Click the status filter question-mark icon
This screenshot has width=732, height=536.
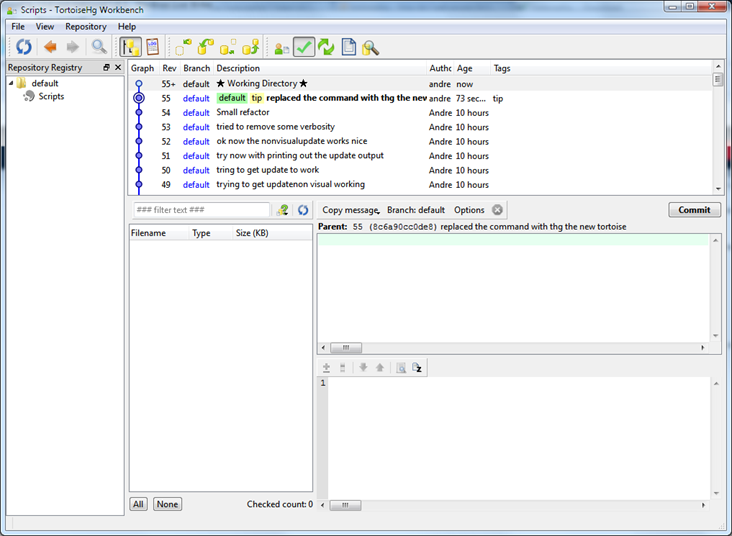coord(282,210)
